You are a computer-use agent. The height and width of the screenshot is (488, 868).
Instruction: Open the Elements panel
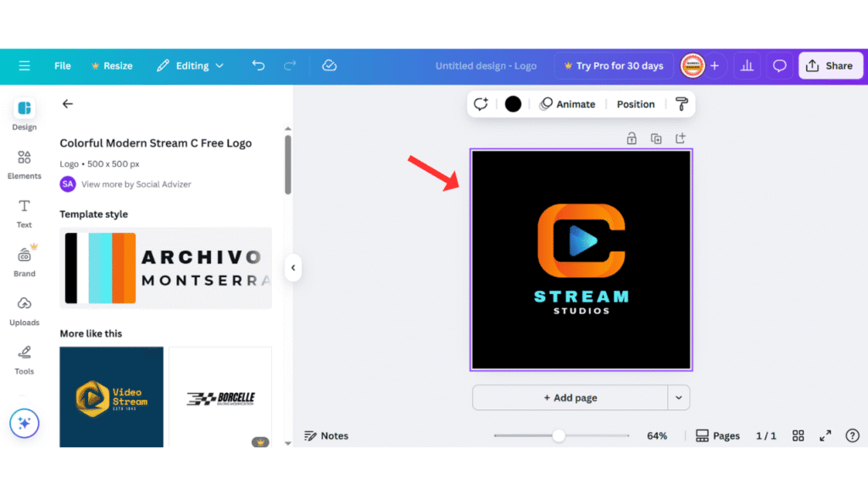[x=24, y=164]
